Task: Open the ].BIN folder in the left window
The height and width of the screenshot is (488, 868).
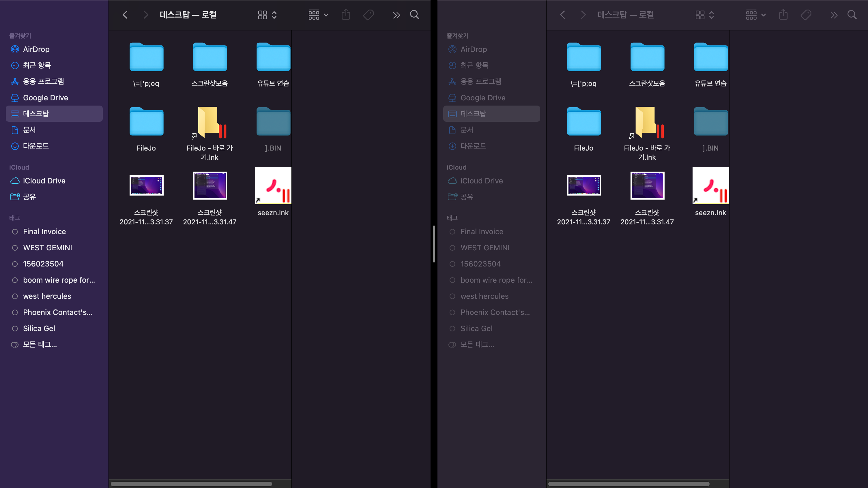Action: coord(273,122)
